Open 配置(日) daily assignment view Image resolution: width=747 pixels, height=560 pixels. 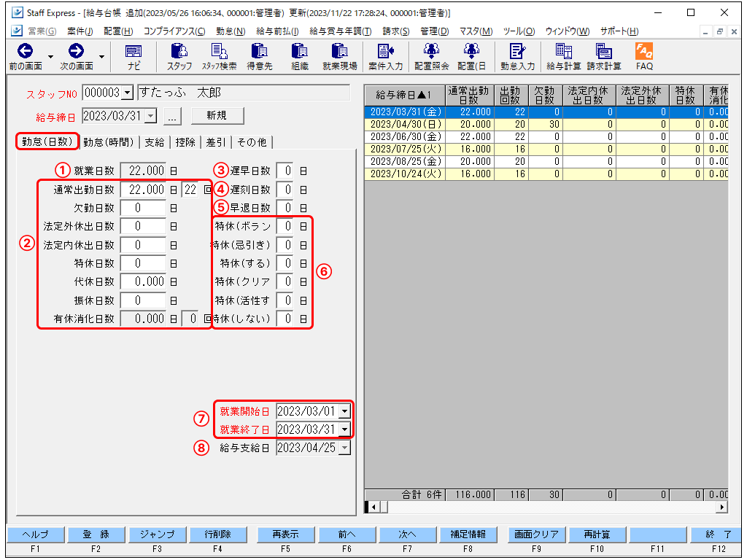pos(471,57)
